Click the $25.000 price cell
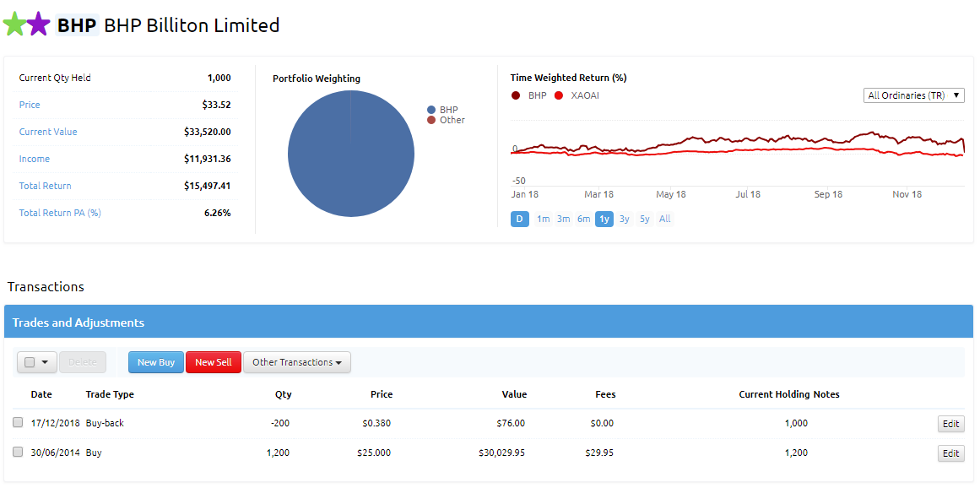 pos(374,453)
